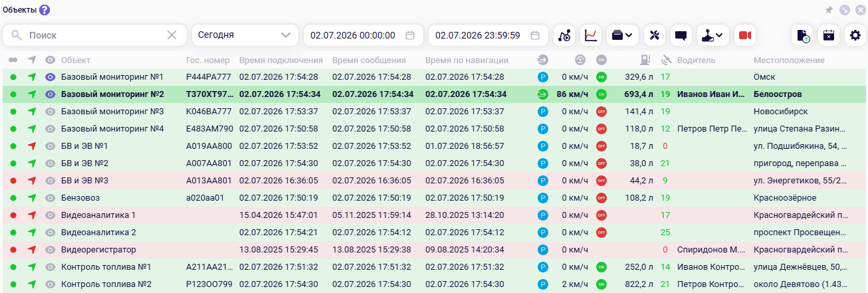Sort by connection status dots column header
Viewport: 868px width, 293px height.
[13, 60]
